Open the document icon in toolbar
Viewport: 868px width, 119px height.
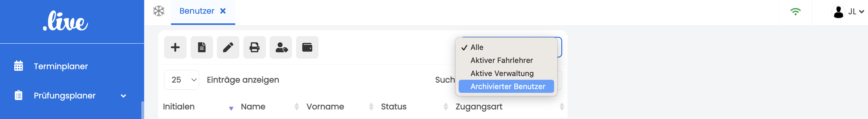[202, 47]
